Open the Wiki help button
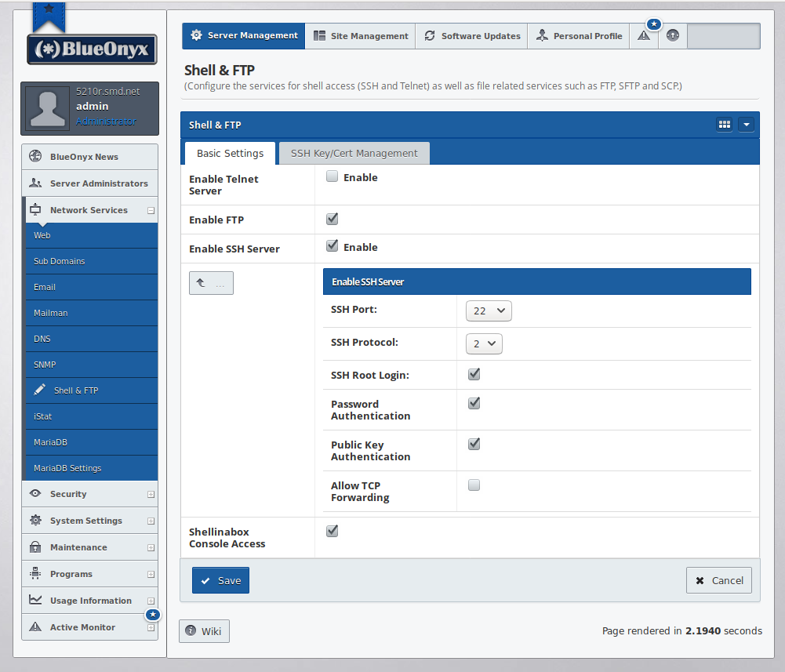Screen dimensions: 785x672 pos(204,631)
